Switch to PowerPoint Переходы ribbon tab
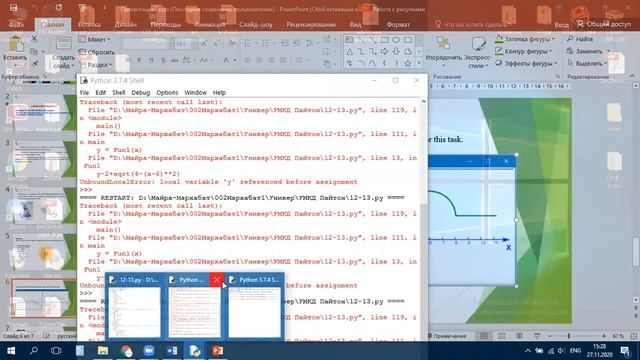 [165, 24]
